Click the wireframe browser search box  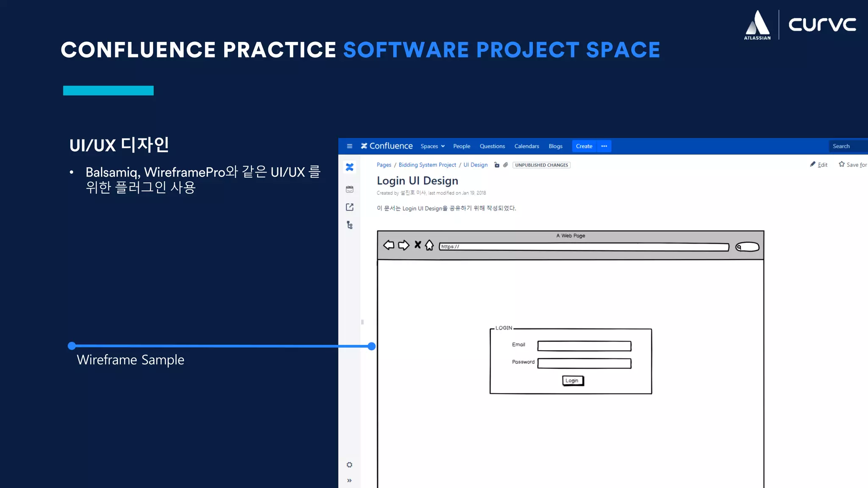tap(747, 247)
